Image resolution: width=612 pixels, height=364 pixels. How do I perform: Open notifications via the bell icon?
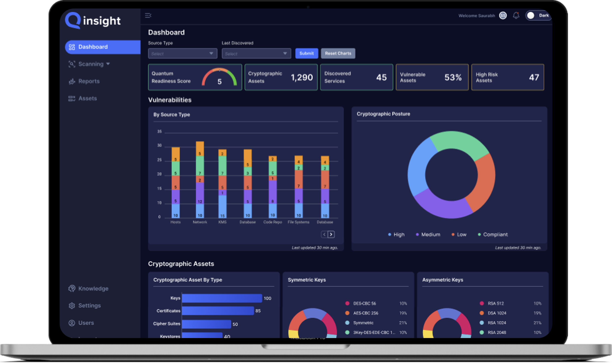[516, 15]
